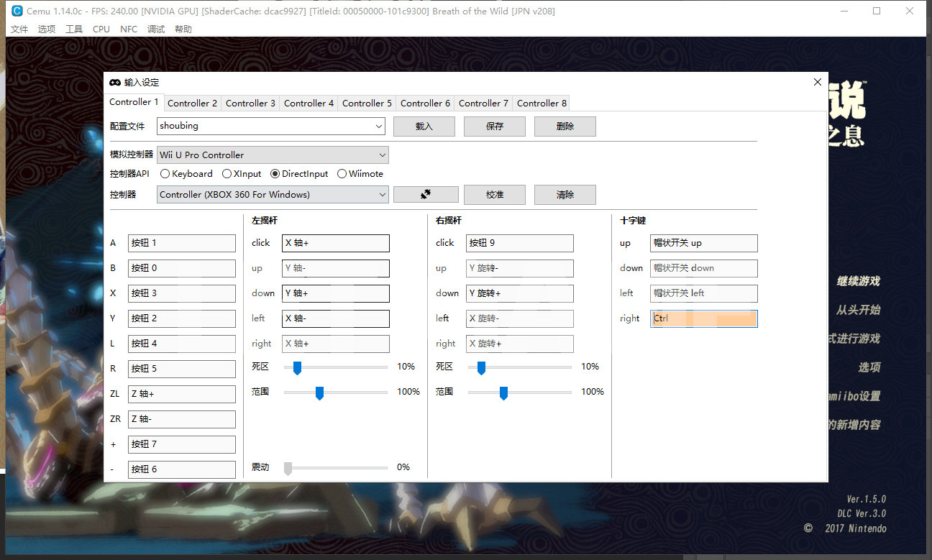932x560 pixels.
Task: Open the Controller 8 tab
Action: (542, 104)
